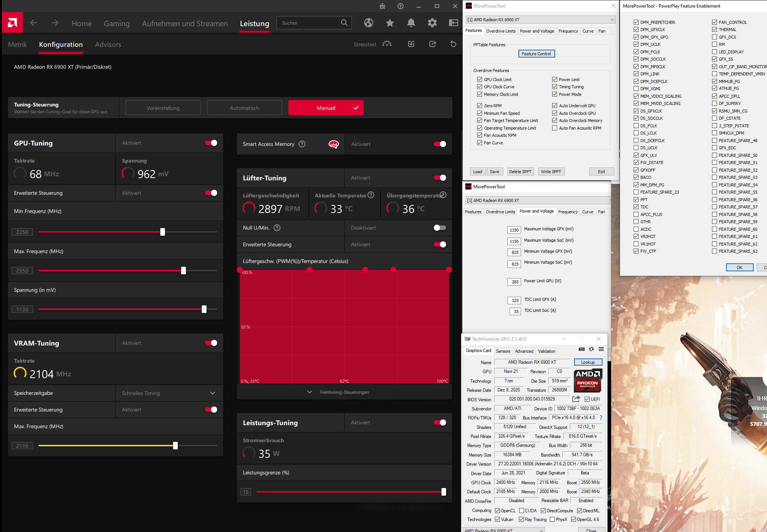Go forward with the right arrow icon
This screenshot has height=532, width=767.
tap(55, 23)
